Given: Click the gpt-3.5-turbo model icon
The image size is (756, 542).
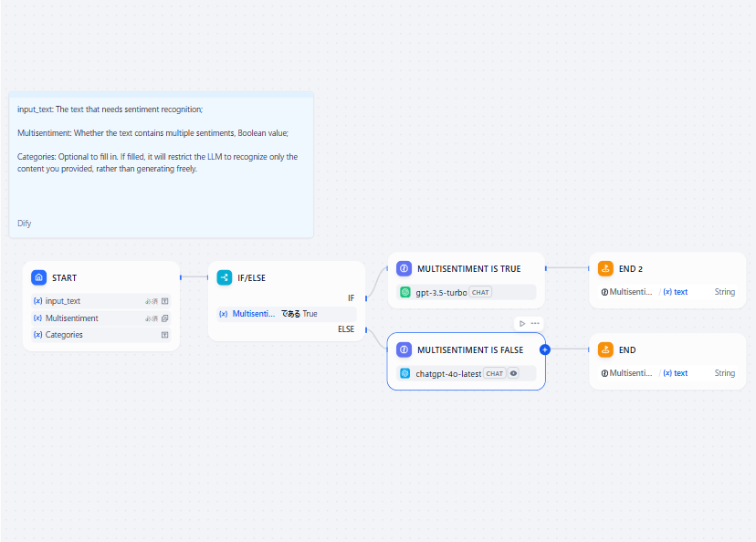Looking at the screenshot, I should point(405,292).
